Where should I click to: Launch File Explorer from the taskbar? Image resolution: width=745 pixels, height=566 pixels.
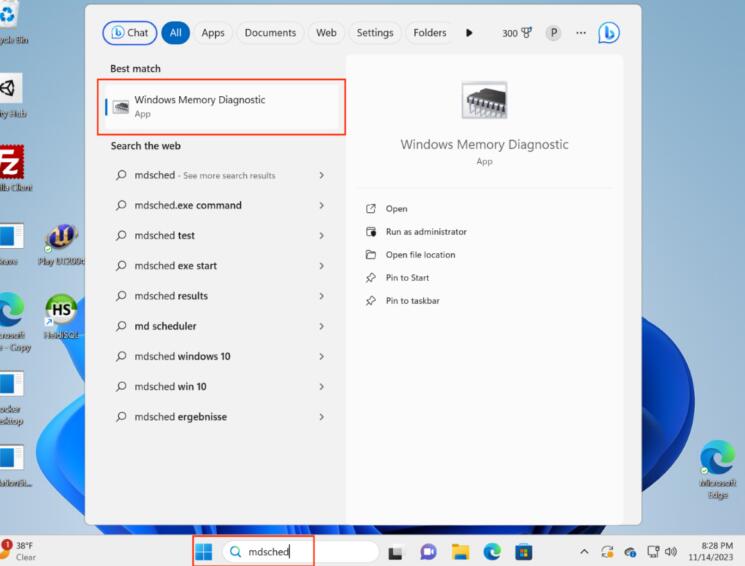460,551
